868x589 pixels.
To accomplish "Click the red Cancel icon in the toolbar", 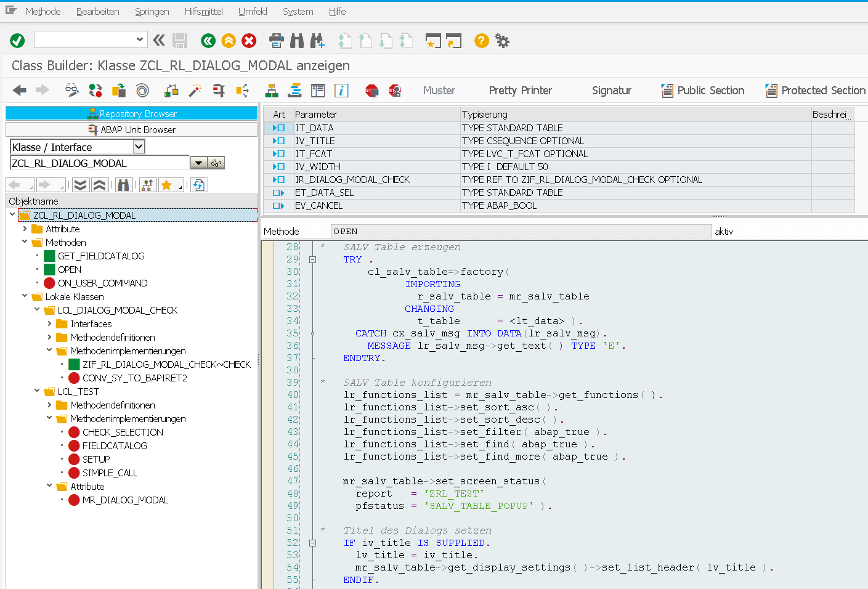I will click(248, 40).
